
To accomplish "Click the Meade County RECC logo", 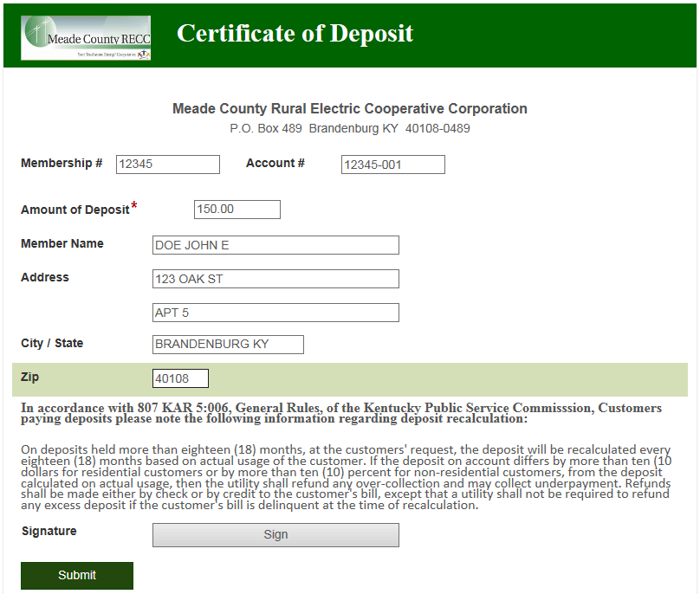I will click(86, 38).
